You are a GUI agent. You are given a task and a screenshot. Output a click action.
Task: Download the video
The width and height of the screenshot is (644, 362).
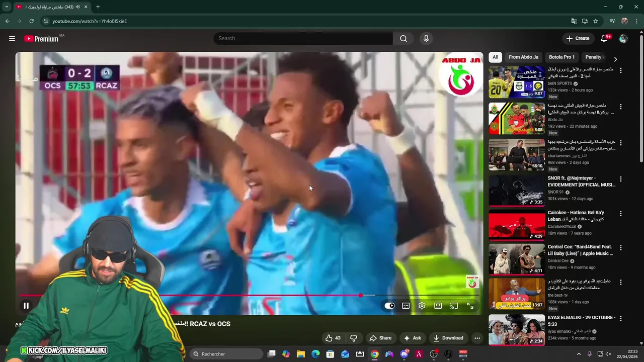448,338
